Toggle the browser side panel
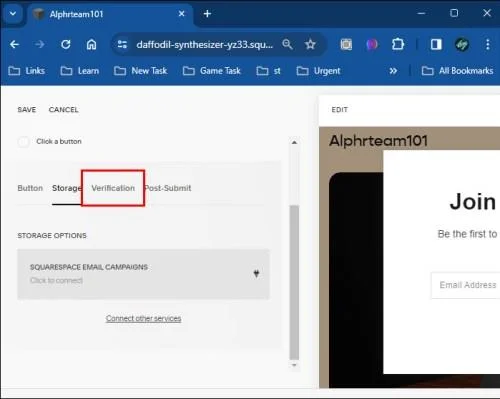Viewport: 500px width, 399px height. click(436, 44)
